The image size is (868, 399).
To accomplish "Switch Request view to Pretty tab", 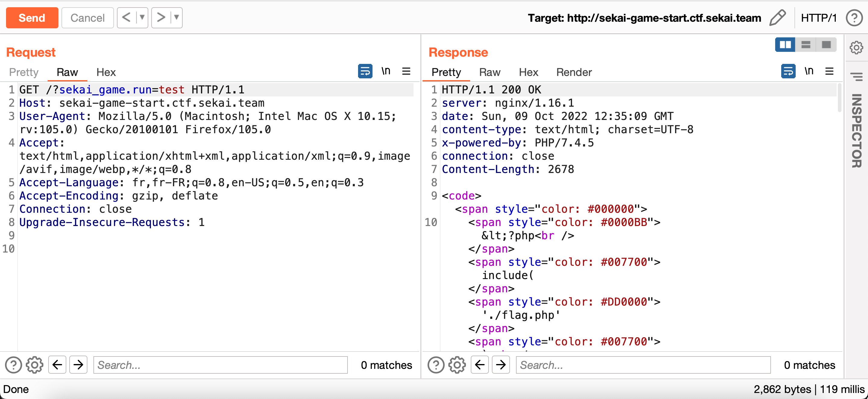I will pos(24,72).
